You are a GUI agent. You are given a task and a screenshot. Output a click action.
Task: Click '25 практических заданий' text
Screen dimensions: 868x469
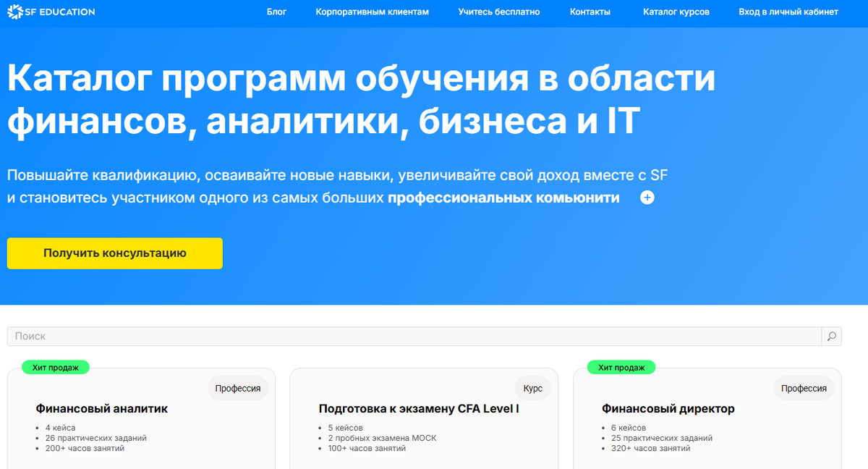[x=662, y=438]
